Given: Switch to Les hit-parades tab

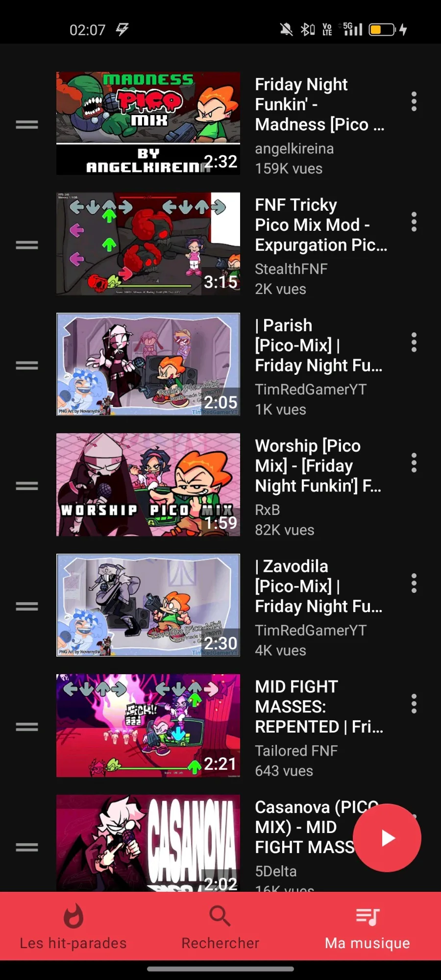Looking at the screenshot, I should click(73, 927).
